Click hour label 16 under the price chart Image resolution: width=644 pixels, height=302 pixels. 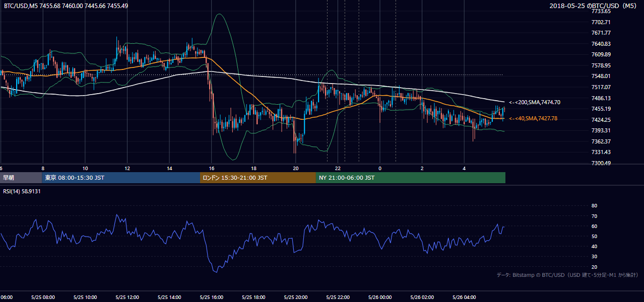[212, 168]
